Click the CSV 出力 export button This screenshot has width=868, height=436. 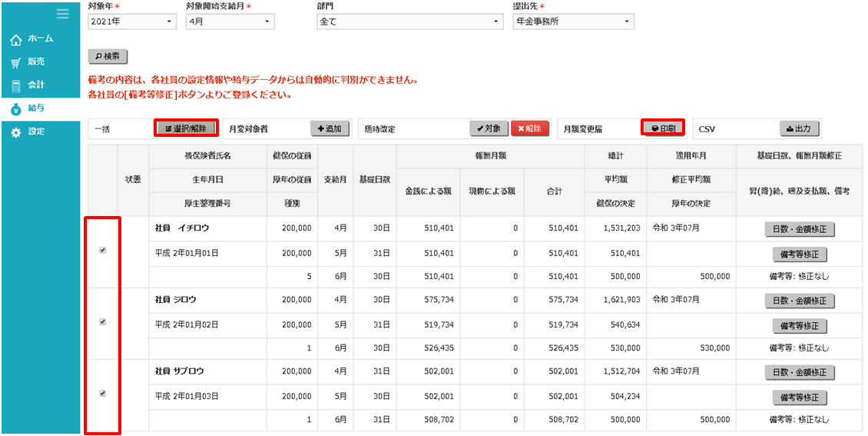click(799, 128)
